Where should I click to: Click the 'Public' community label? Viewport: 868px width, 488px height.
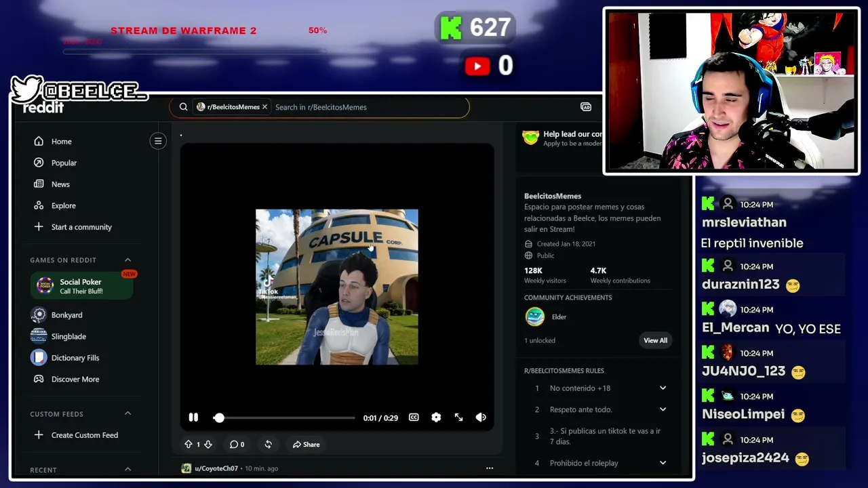[x=545, y=256]
